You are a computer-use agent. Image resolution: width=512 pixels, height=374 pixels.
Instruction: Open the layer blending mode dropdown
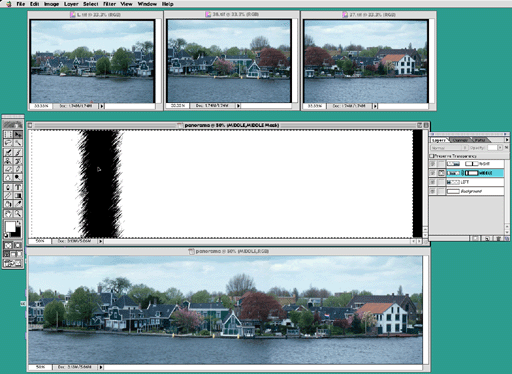pyautogui.click(x=449, y=148)
